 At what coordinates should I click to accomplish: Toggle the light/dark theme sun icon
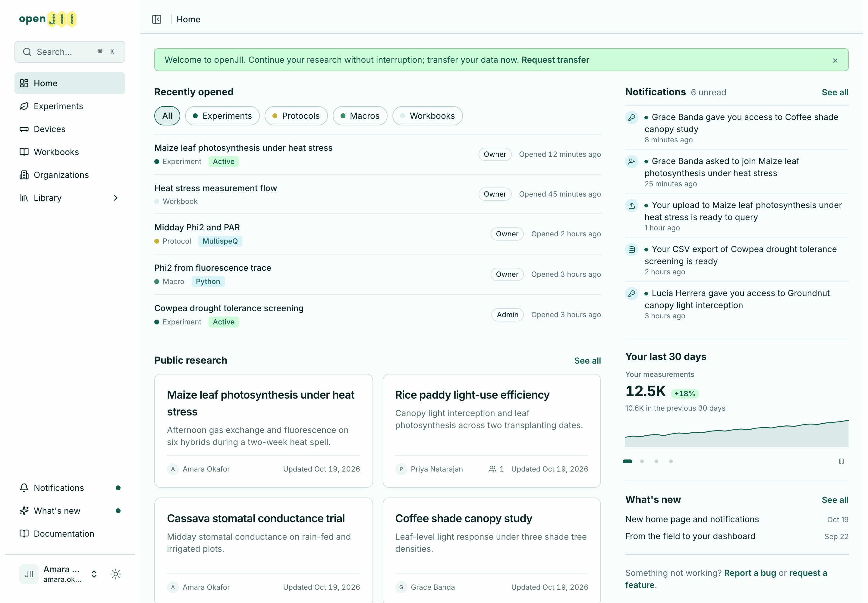[115, 574]
